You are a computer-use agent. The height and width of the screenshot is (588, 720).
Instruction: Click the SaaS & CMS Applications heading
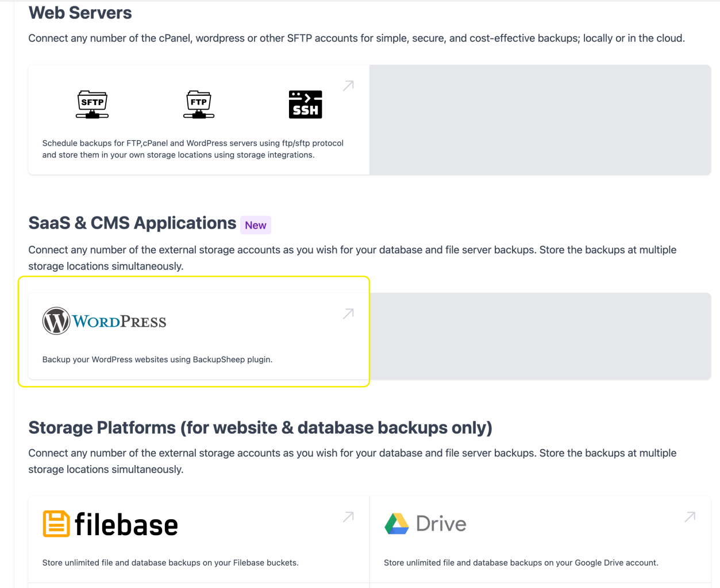point(133,223)
